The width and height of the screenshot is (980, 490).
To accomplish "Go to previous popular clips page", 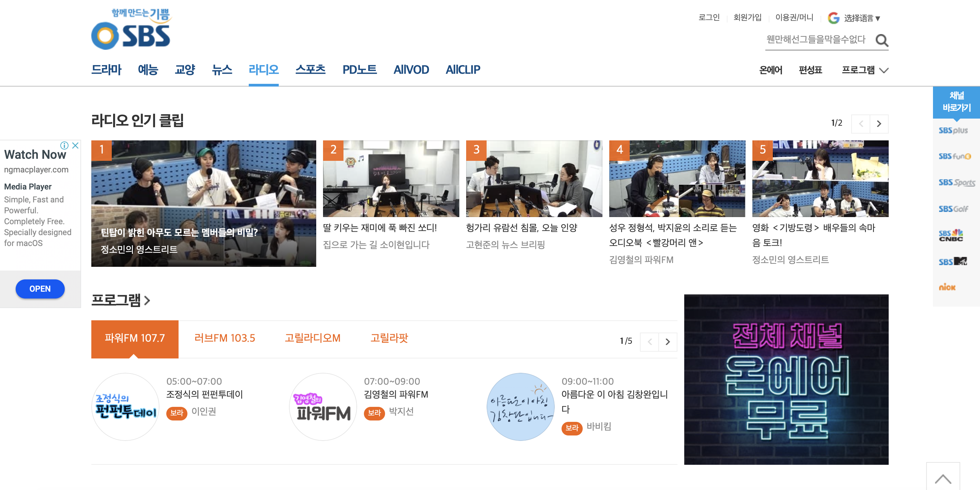I will click(860, 124).
